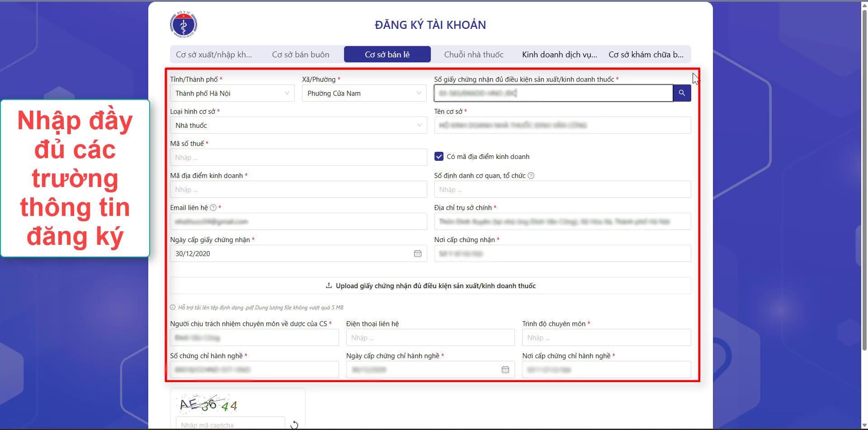
Task: Open the Cơ sở khám chữa bệnh tab
Action: [x=646, y=55]
